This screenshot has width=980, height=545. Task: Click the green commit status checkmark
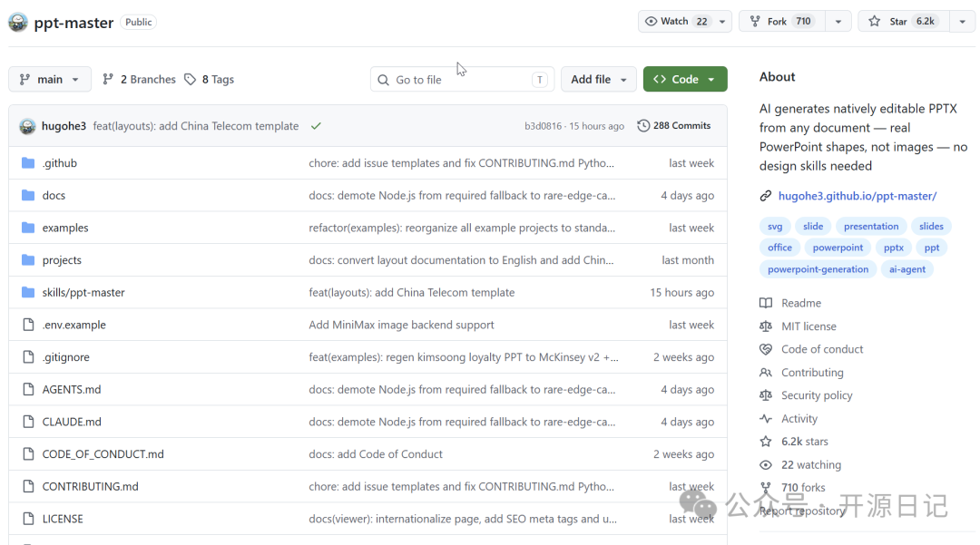tap(316, 126)
